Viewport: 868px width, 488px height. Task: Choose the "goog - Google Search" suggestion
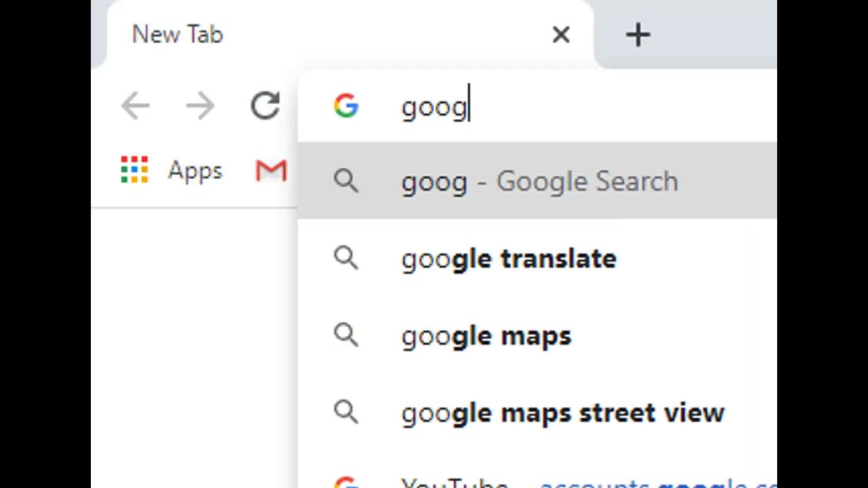pyautogui.click(x=540, y=182)
